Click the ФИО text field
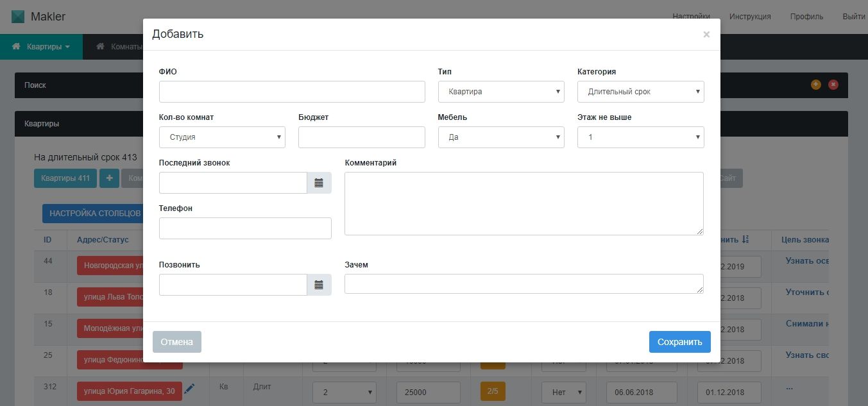Image resolution: width=868 pixels, height=406 pixels. pyautogui.click(x=292, y=92)
